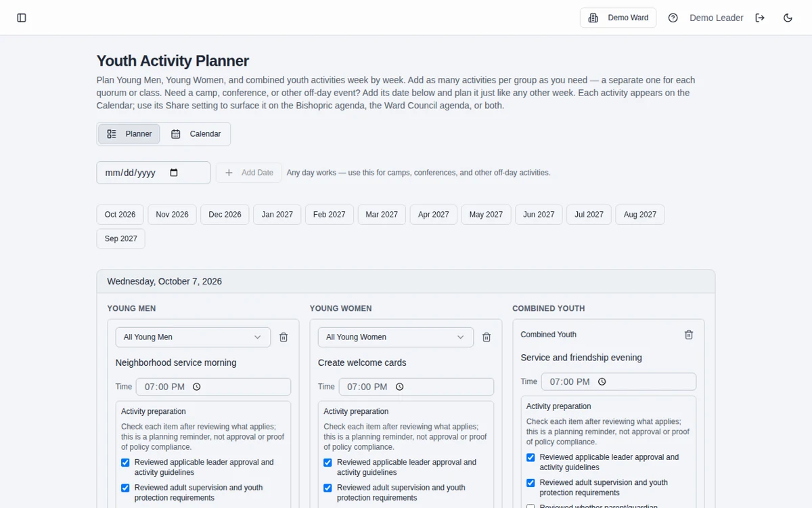Jump to Jul 2027

pos(589,215)
